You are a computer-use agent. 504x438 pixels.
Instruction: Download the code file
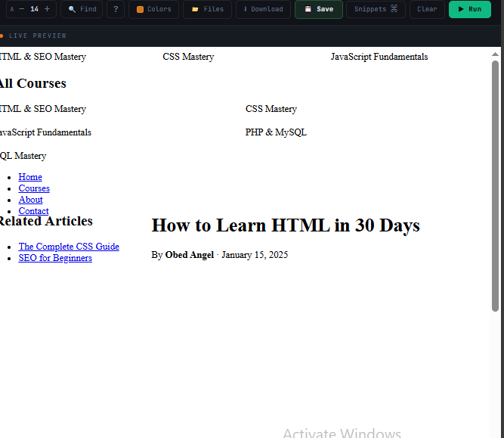[263, 9]
